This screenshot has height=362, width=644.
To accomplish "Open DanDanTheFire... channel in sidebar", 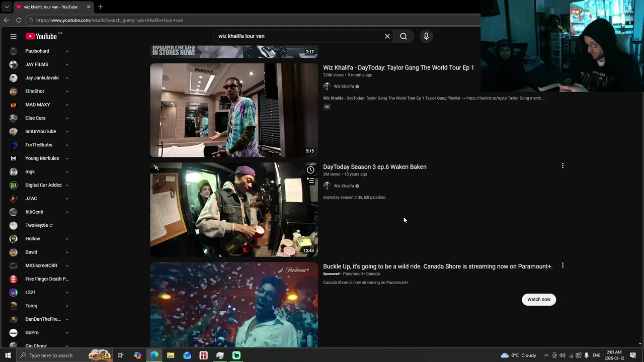I will point(39,319).
